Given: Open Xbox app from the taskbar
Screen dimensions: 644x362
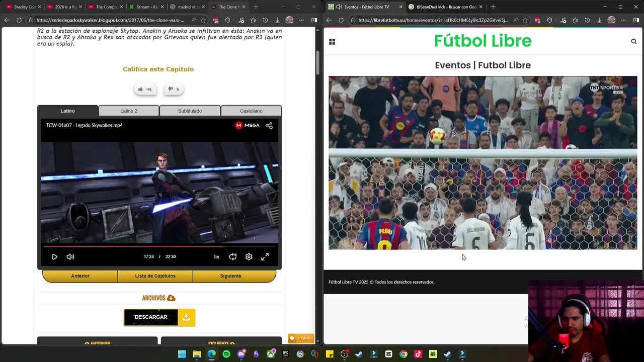Looking at the screenshot, I should click(x=271, y=354).
